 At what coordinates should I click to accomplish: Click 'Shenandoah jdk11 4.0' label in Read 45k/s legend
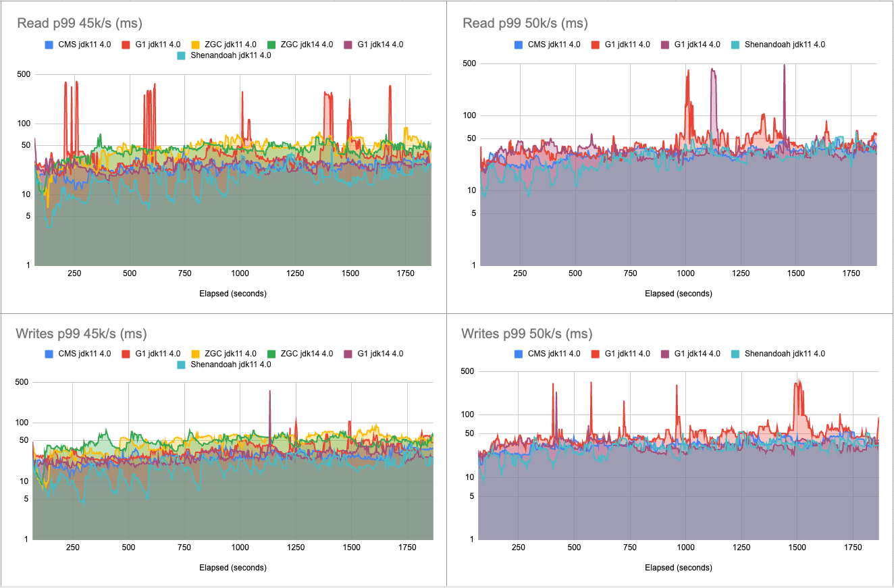231,56
